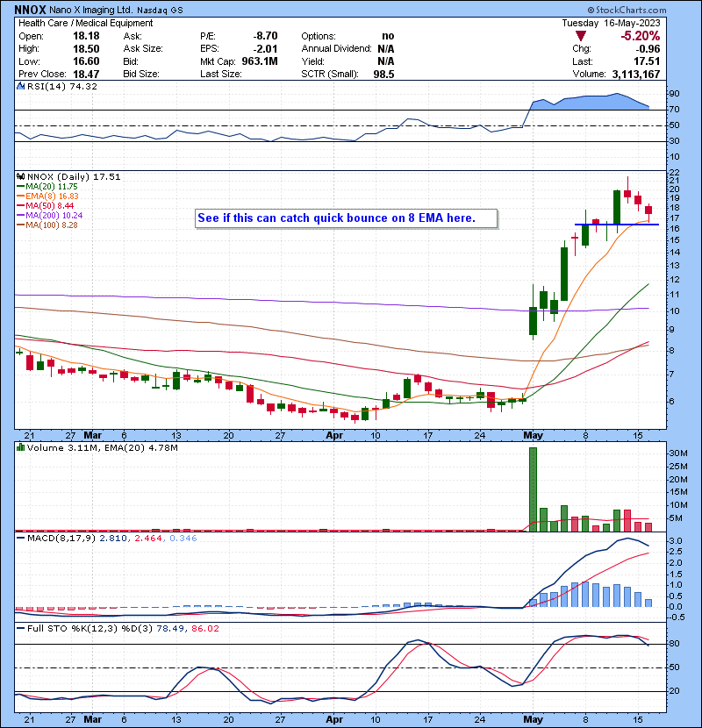The width and height of the screenshot is (702, 728).
Task: Click the candlestick icon beside NNOX (Daily)
Action: (x=20, y=177)
